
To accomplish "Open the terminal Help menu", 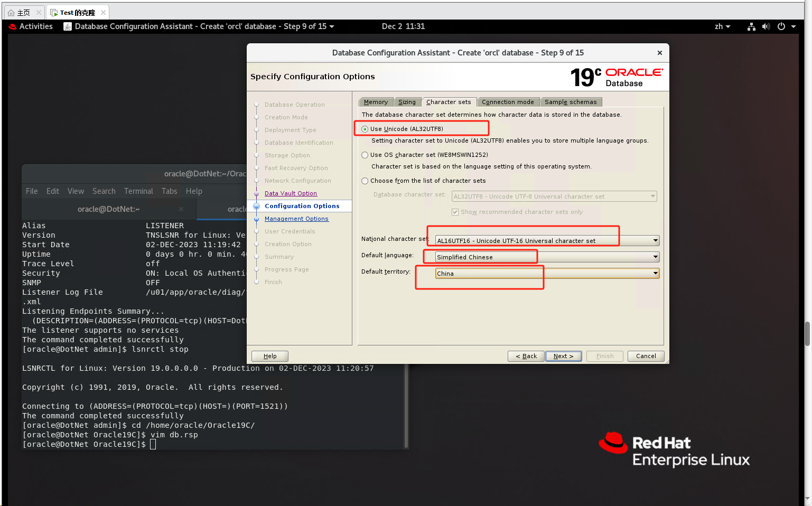I will [194, 191].
